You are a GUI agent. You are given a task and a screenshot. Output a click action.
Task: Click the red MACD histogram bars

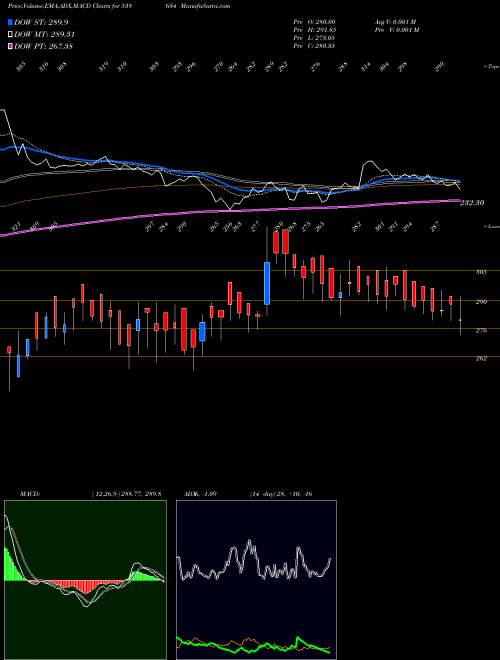pyautogui.click(x=80, y=586)
